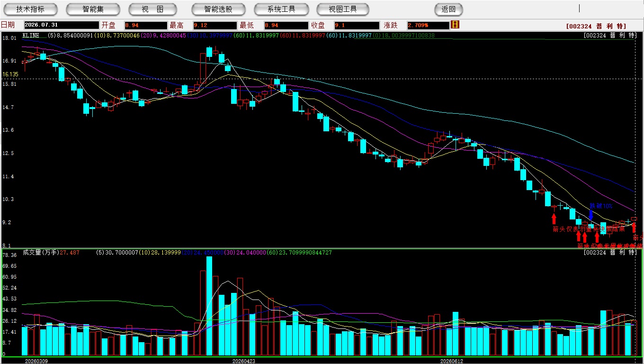Open the 视图工具 button

click(x=343, y=9)
